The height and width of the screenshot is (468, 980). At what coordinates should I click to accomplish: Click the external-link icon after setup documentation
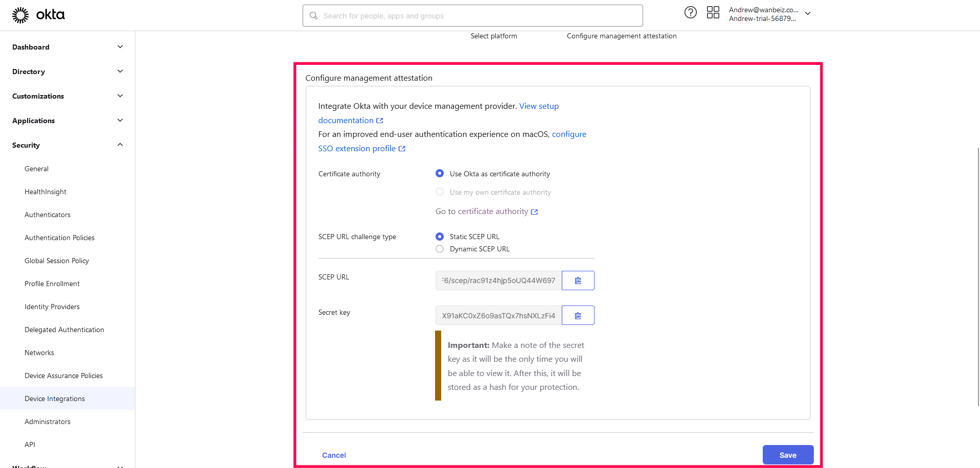coord(379,120)
